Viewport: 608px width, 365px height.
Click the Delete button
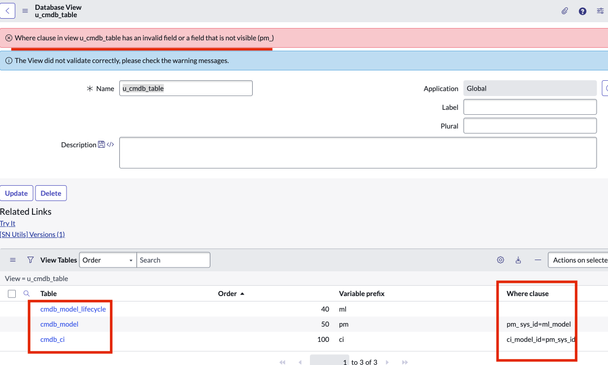point(51,193)
